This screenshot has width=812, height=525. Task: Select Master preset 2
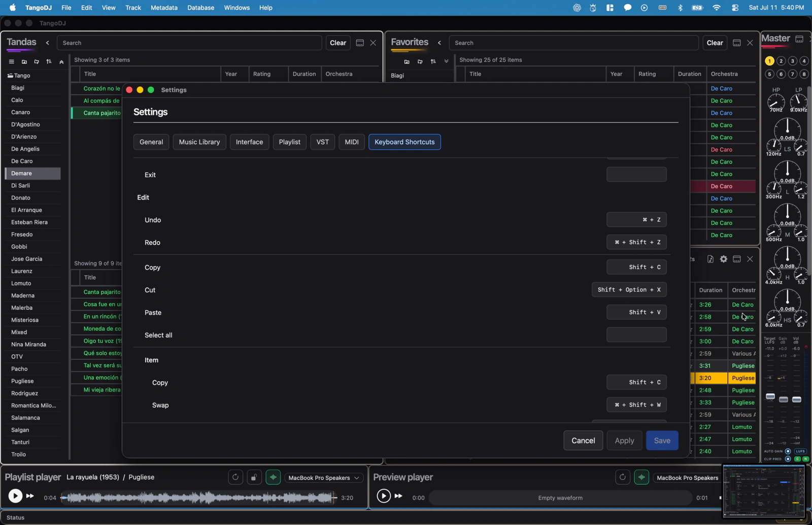781,61
